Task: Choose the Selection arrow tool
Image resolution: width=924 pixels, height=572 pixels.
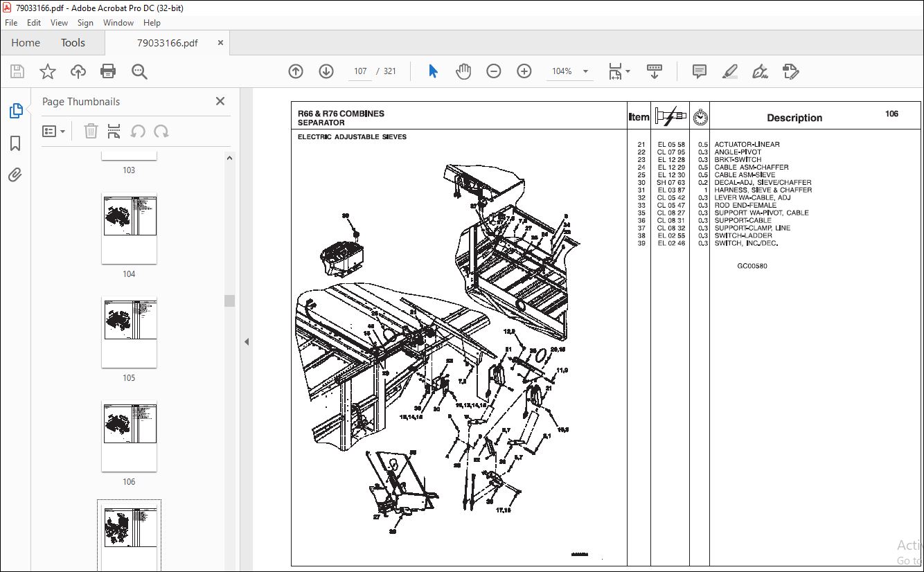Action: (x=434, y=71)
